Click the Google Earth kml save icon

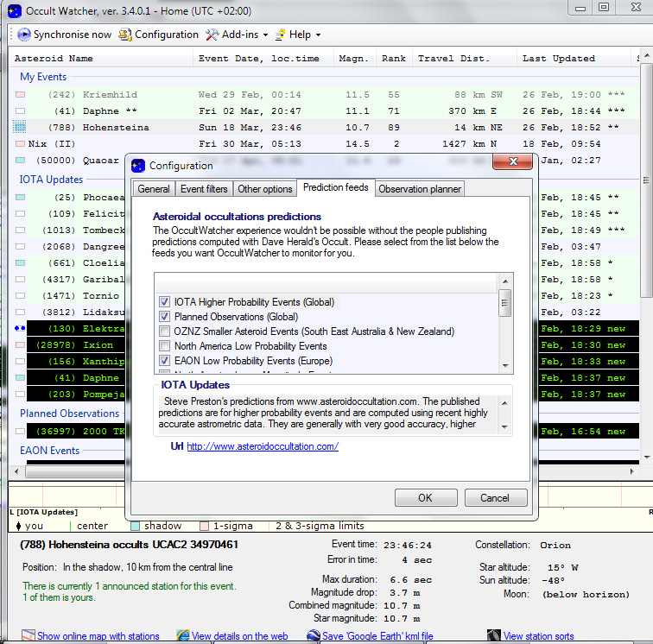[314, 635]
